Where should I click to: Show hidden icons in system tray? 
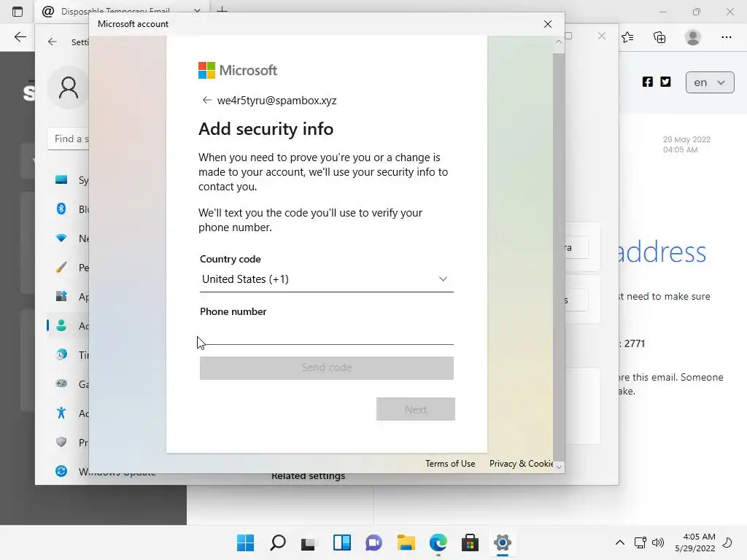620,542
